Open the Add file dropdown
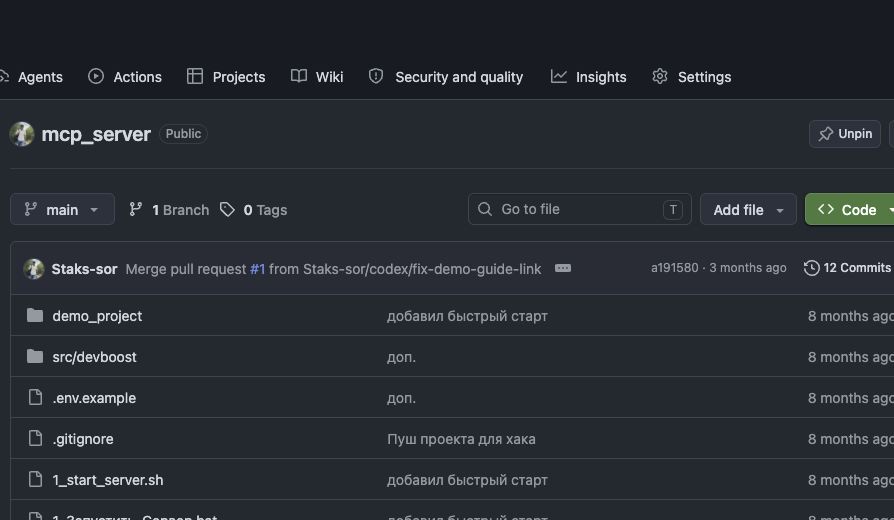Image resolution: width=894 pixels, height=520 pixels. pyautogui.click(x=748, y=209)
